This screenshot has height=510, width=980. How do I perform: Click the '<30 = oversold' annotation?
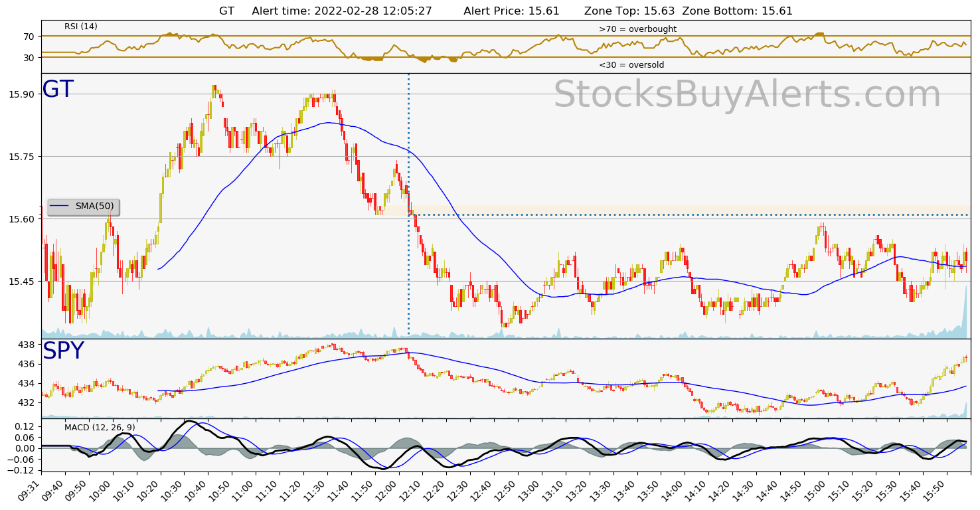pos(631,65)
